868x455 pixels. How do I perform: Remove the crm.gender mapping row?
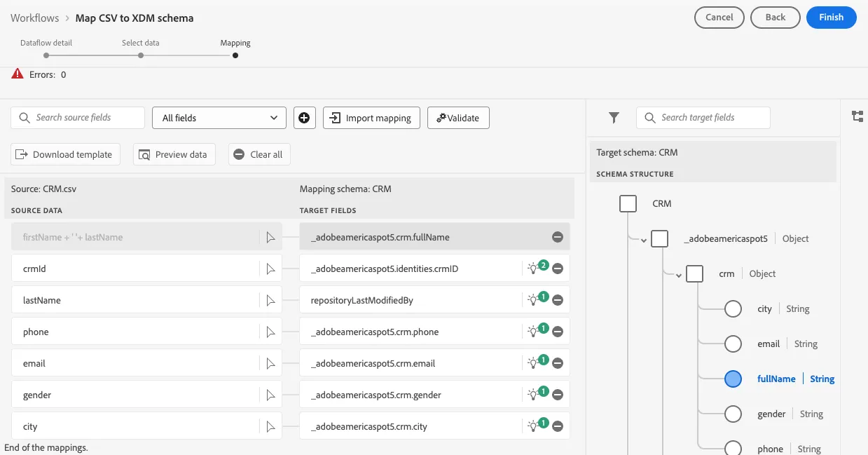pyautogui.click(x=558, y=395)
